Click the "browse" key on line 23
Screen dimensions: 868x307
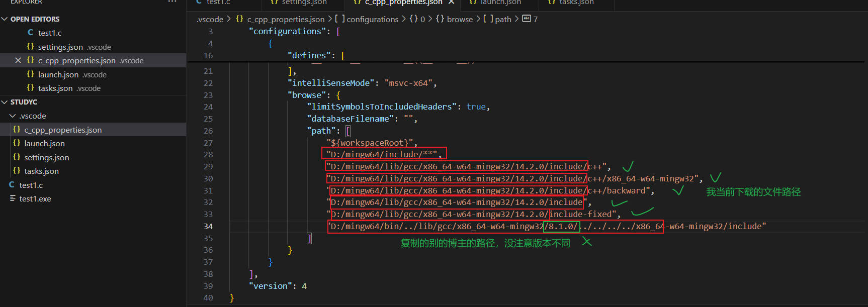point(307,95)
